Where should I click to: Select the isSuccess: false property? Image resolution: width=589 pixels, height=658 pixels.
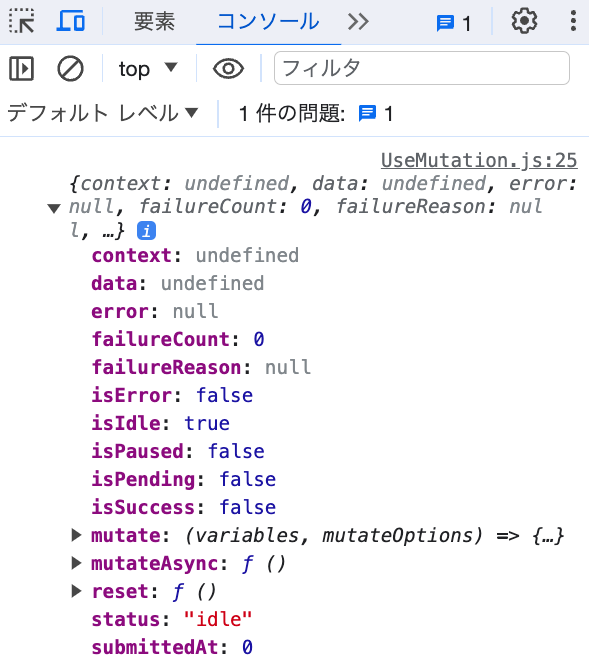[x=184, y=507]
